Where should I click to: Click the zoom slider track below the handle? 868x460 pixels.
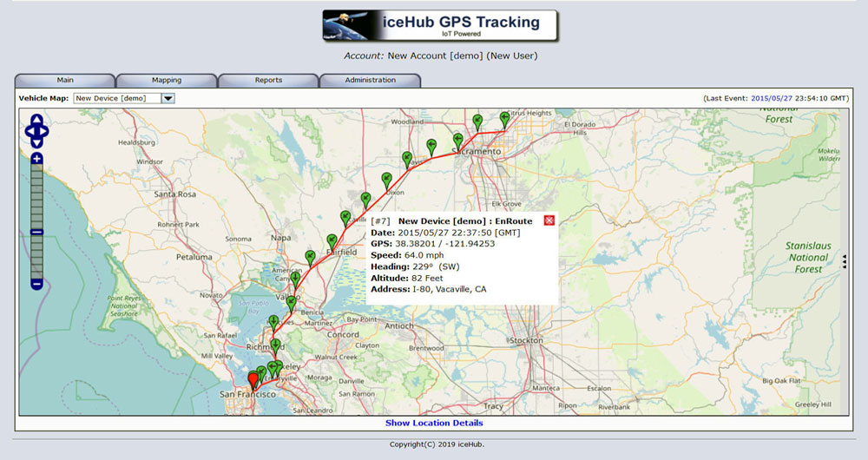pos(36,257)
